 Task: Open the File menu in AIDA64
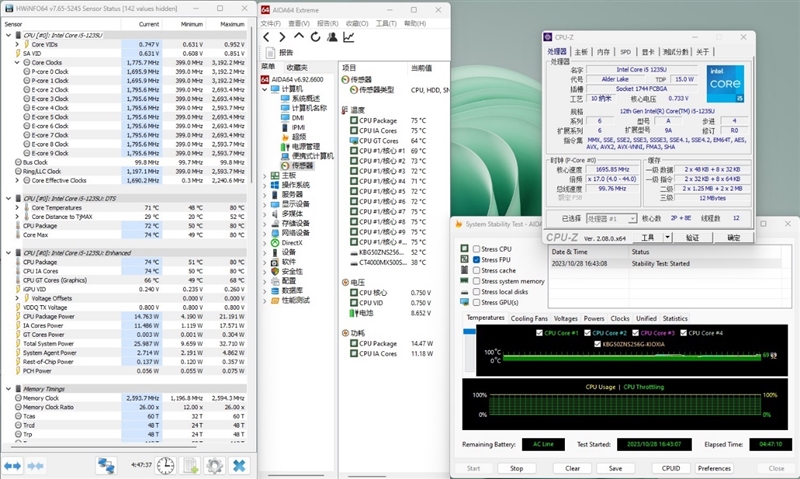pos(270,23)
